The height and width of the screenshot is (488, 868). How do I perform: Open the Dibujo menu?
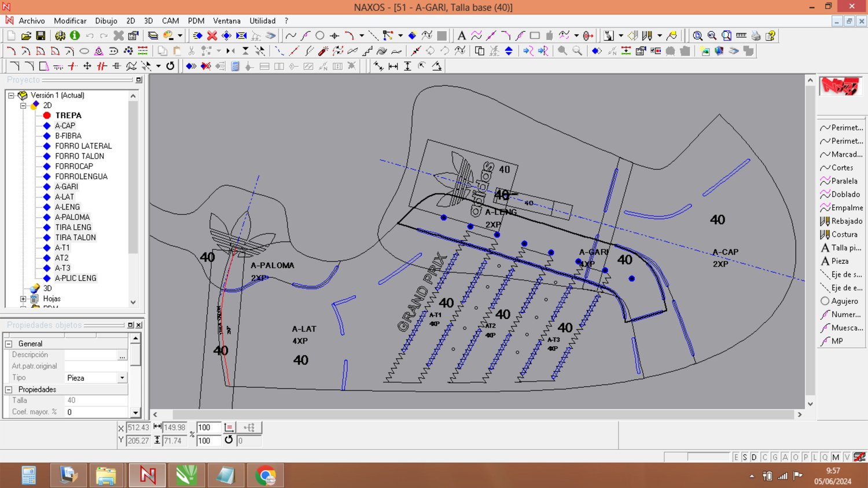[x=106, y=21]
